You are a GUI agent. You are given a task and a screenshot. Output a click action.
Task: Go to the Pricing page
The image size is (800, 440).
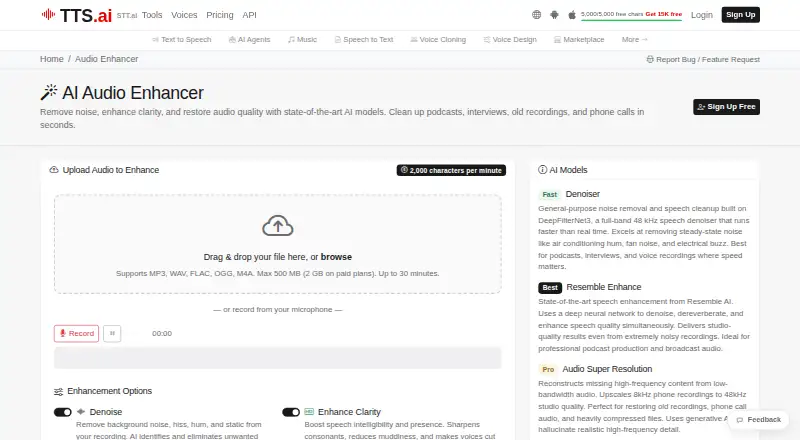coord(220,15)
